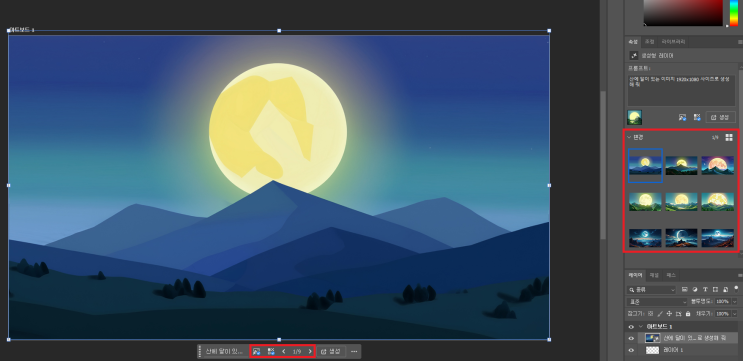Click the prompt text field in task bar
This screenshot has height=361, width=743.
(x=225, y=352)
